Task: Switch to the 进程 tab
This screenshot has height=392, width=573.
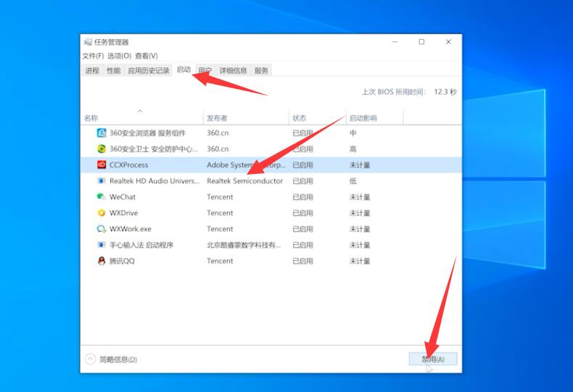Action: (x=92, y=70)
